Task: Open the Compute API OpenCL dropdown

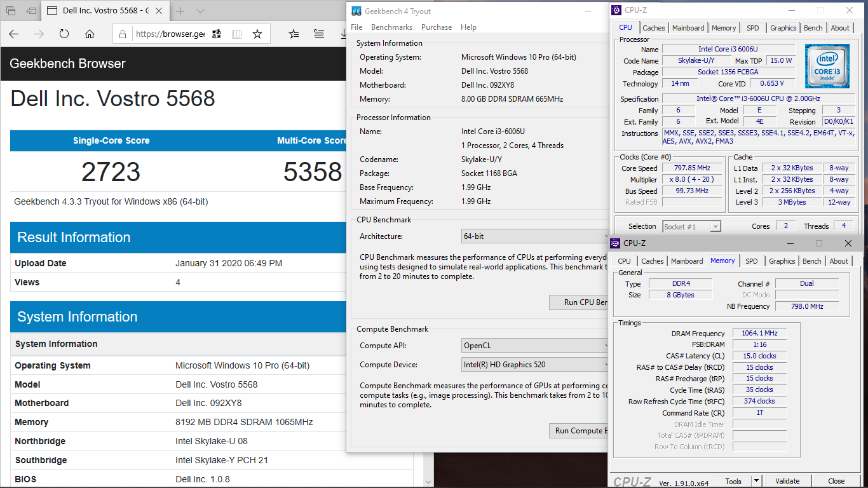Action: [535, 346]
